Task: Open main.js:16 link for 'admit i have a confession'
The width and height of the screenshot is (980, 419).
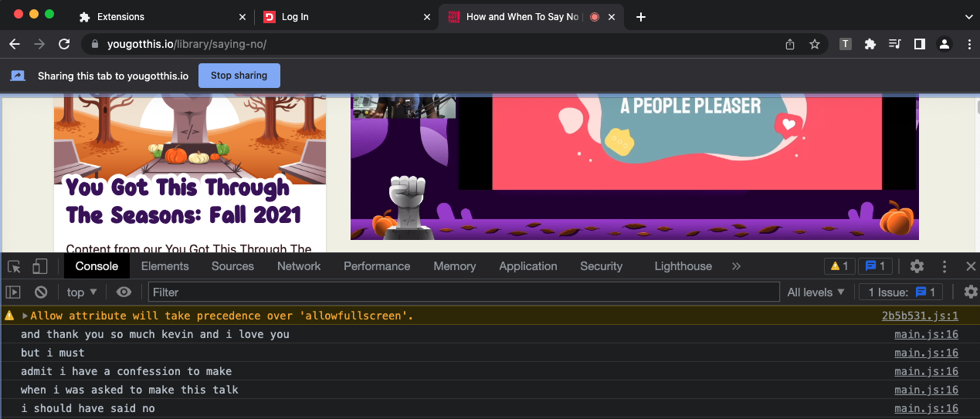Action: coord(926,371)
